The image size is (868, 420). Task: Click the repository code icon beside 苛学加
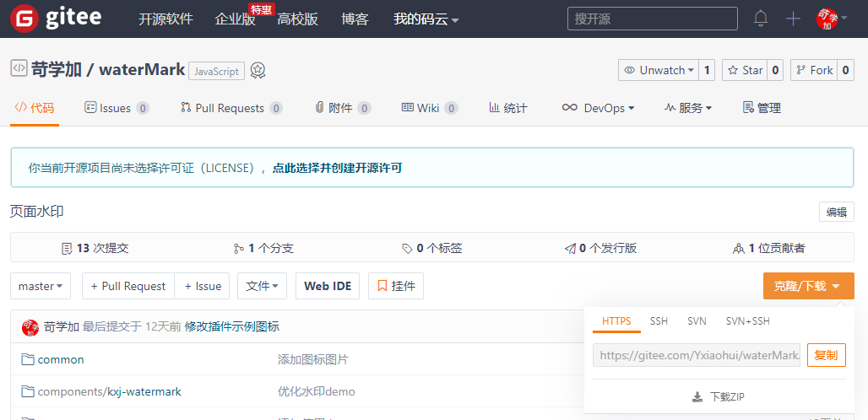[x=19, y=68]
